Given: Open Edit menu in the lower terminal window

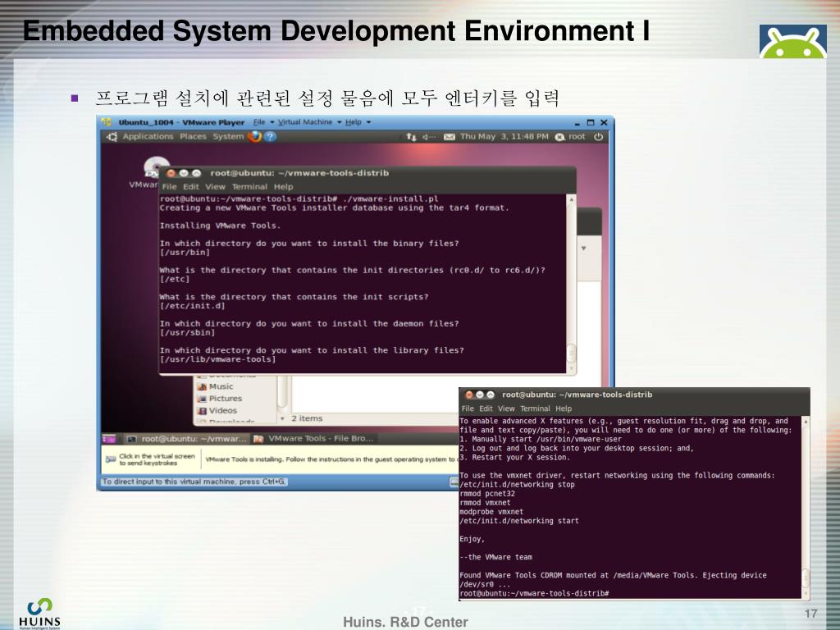Looking at the screenshot, I should (x=486, y=409).
